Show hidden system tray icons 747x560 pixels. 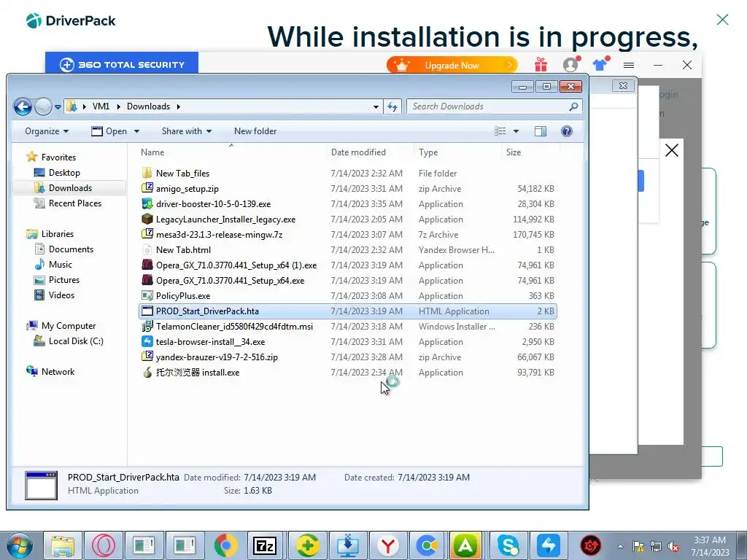(x=620, y=547)
